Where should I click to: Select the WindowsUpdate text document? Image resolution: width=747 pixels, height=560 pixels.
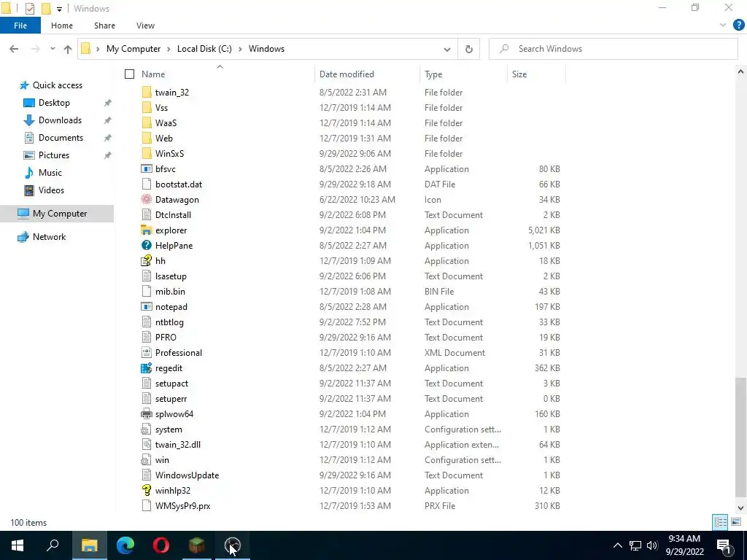click(x=187, y=475)
